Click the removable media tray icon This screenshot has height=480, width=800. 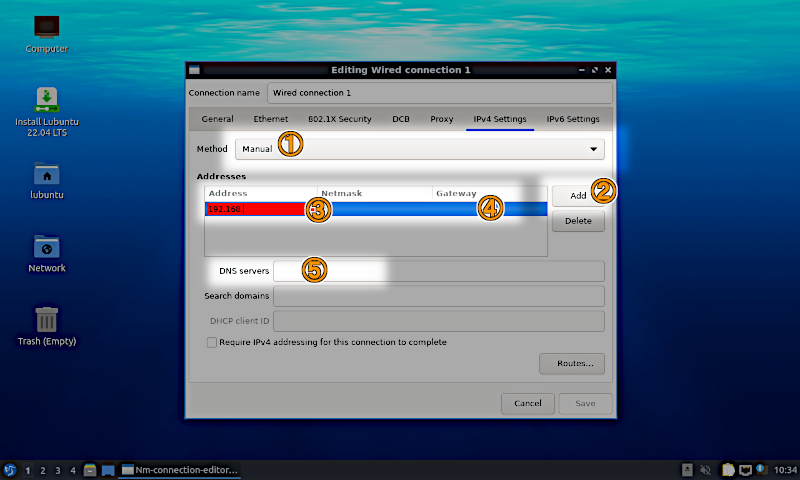pyautogui.click(x=687, y=470)
